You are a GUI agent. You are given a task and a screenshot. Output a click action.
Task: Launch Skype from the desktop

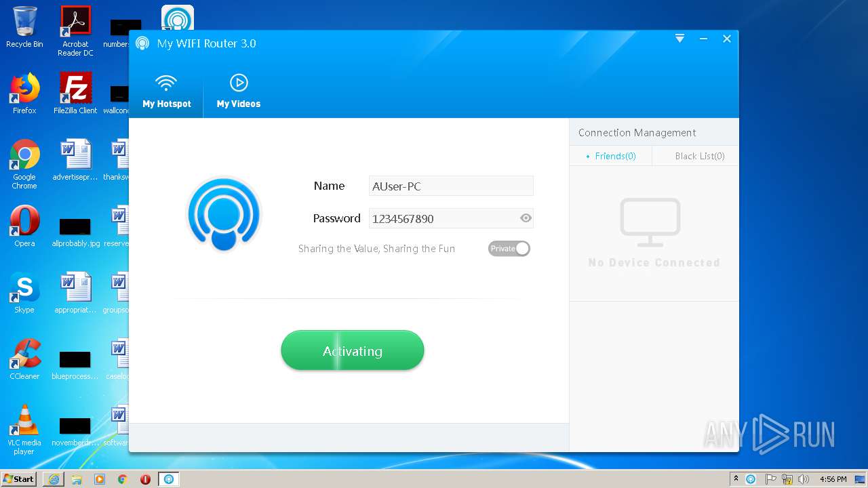[24, 293]
